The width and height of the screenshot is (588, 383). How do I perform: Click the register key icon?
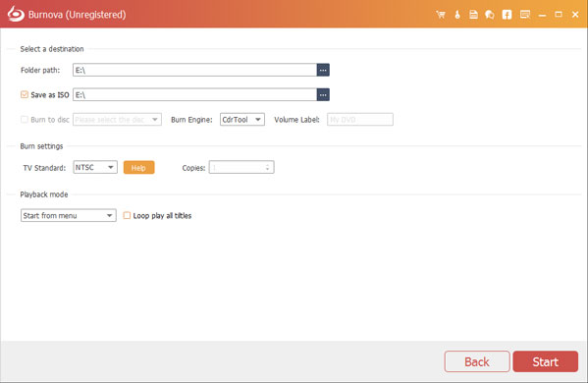tap(457, 15)
